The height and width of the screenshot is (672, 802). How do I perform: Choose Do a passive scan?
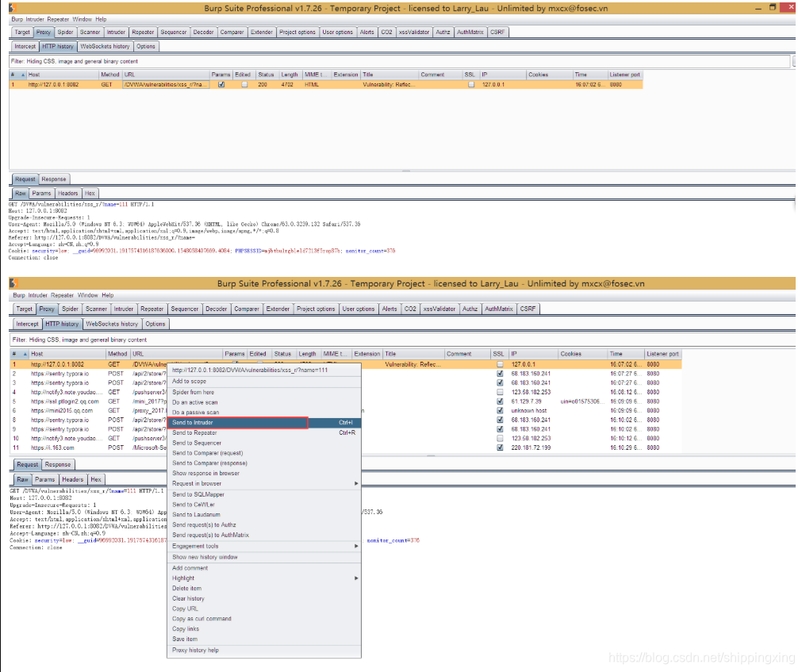264,413
